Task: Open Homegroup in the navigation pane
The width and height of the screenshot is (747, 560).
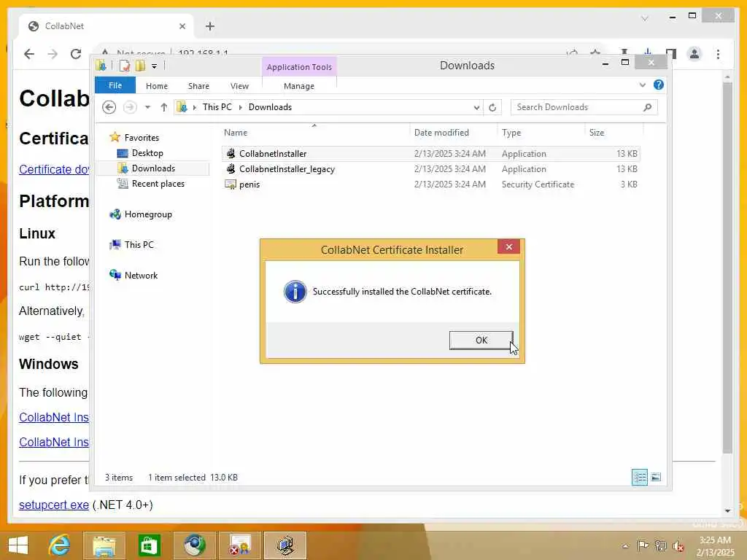Action: 147,214
